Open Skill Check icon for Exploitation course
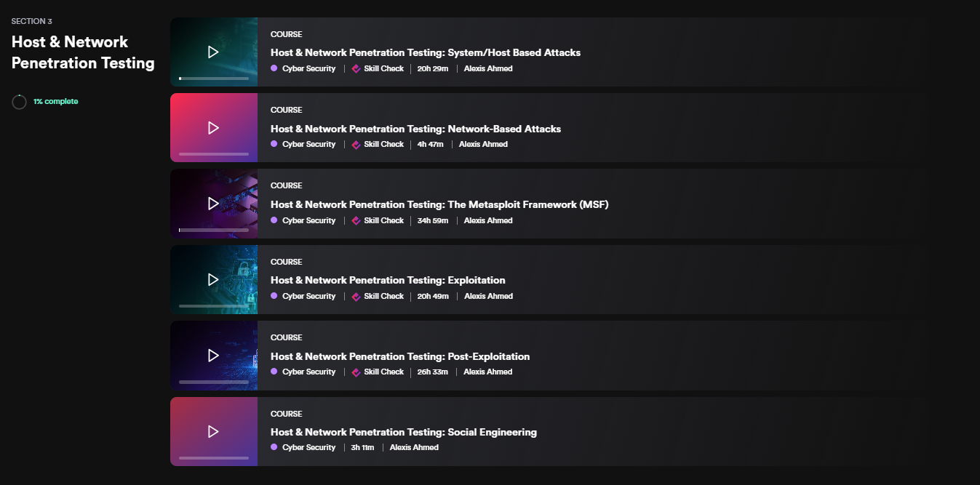Screen dimensions: 980x485 point(356,297)
